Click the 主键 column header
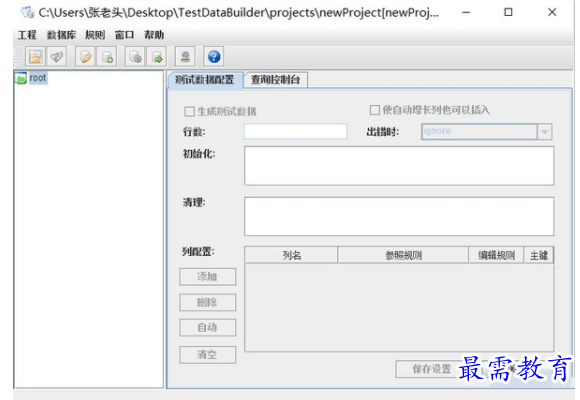580x400 pixels. pyautogui.click(x=539, y=255)
